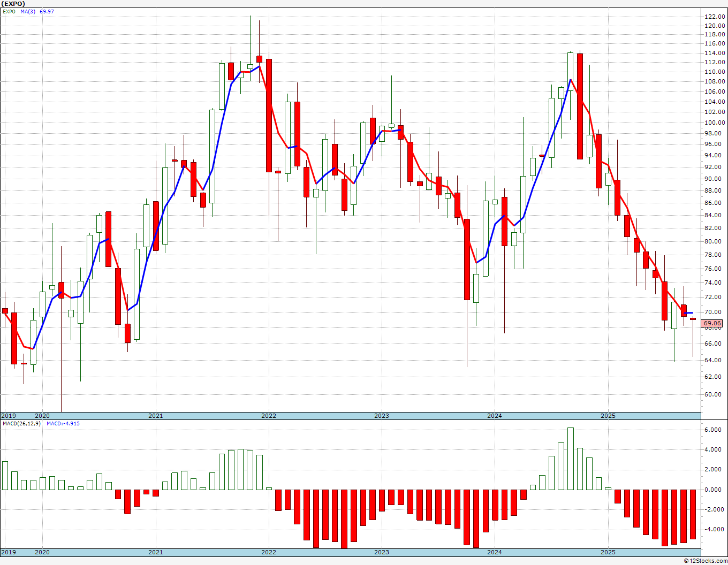Select the 108.00 price axis label
The height and width of the screenshot is (565, 728).
715,82
